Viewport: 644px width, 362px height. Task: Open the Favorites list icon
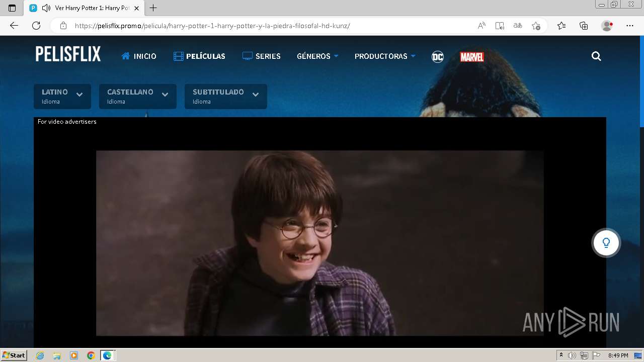pyautogui.click(x=561, y=26)
